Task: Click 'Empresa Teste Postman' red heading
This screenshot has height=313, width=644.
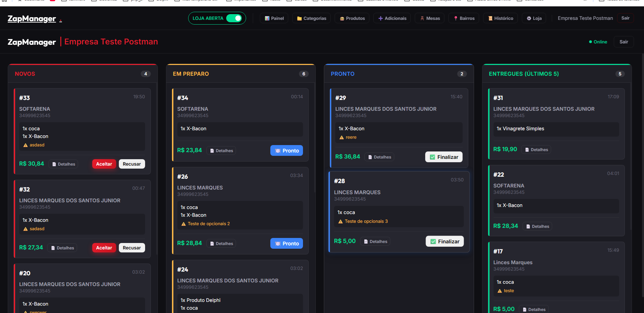Action: 111,42
